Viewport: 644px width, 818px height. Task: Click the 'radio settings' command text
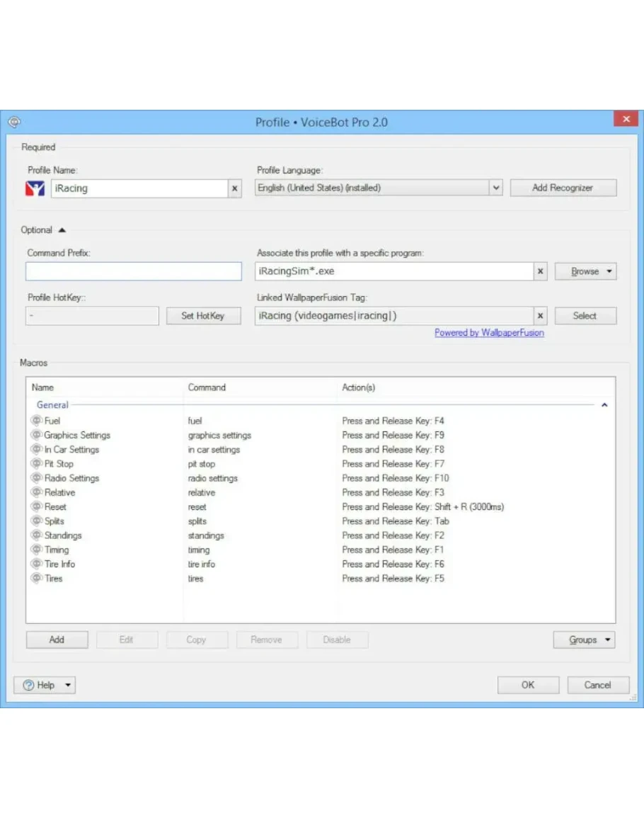213,478
